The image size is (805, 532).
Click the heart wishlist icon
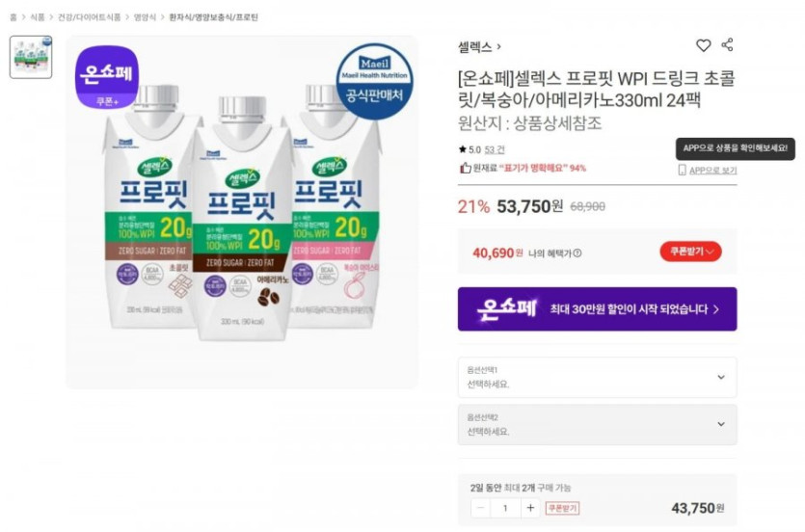(x=704, y=45)
